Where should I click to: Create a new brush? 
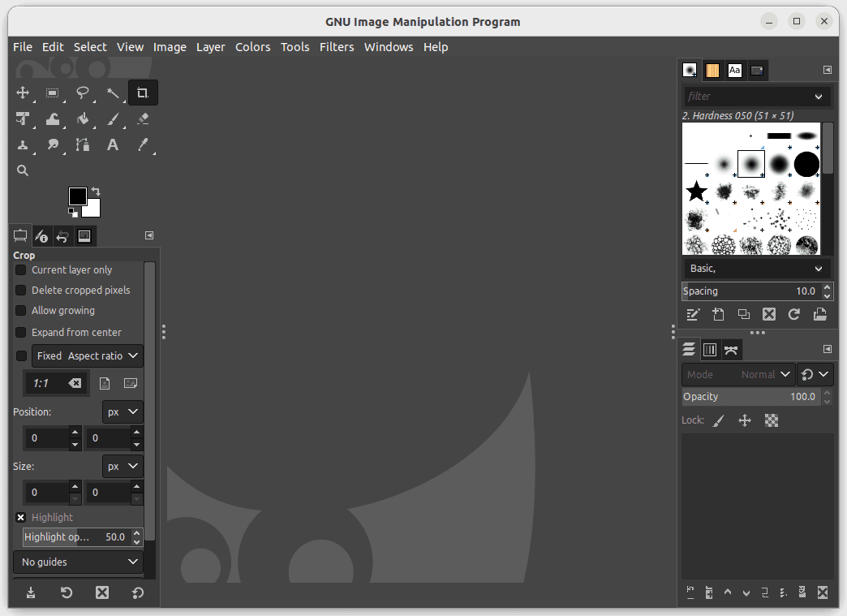pos(718,314)
